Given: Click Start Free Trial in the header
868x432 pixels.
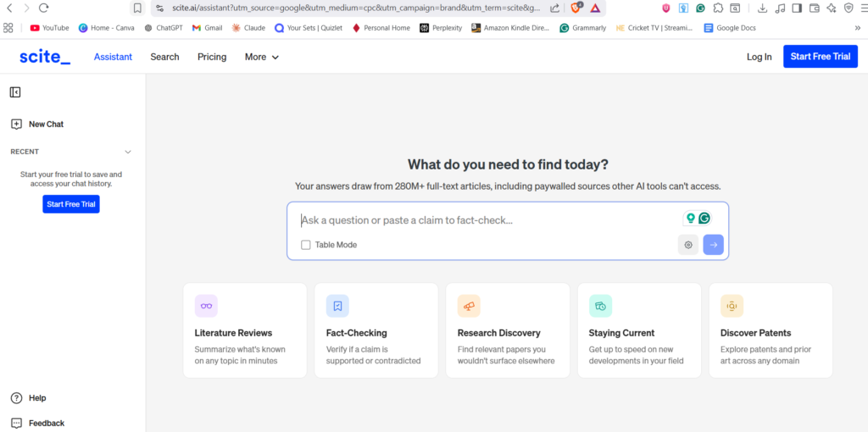Looking at the screenshot, I should tap(820, 57).
